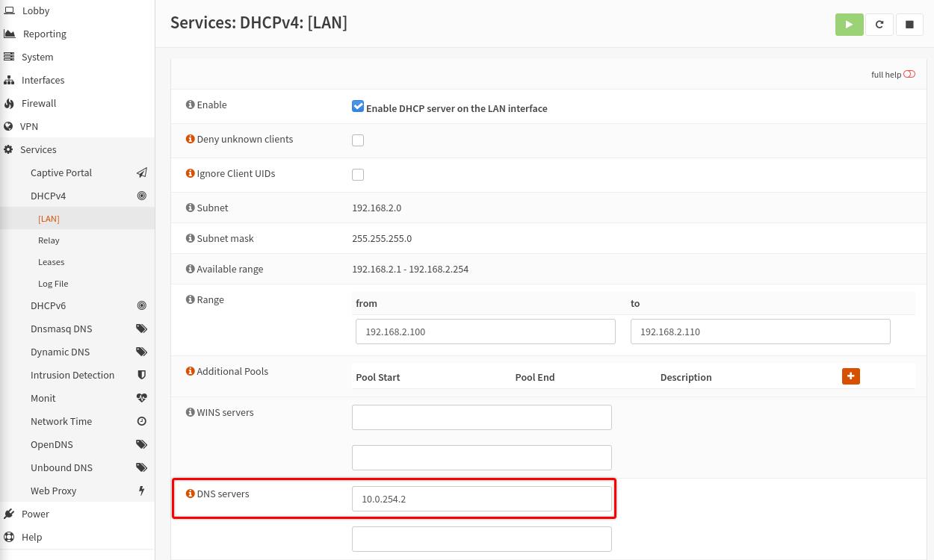
Task: Disable the Enable DHCP server checkbox
Action: click(358, 106)
